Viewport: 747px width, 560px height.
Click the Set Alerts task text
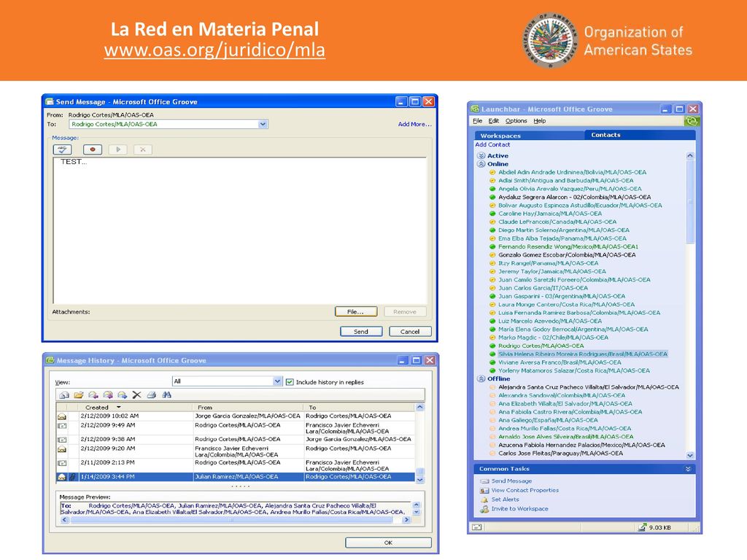pos(505,499)
